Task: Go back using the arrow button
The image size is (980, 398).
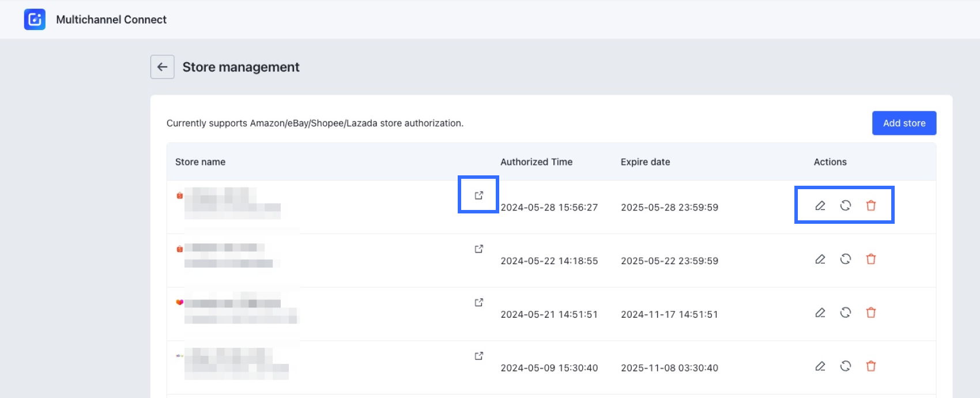Action: pos(163,67)
